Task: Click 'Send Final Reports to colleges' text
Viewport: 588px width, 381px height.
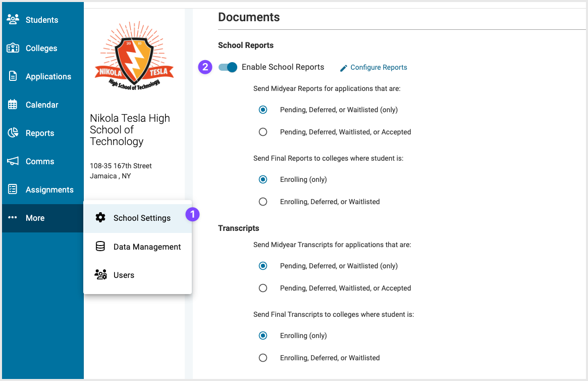Action: [328, 158]
